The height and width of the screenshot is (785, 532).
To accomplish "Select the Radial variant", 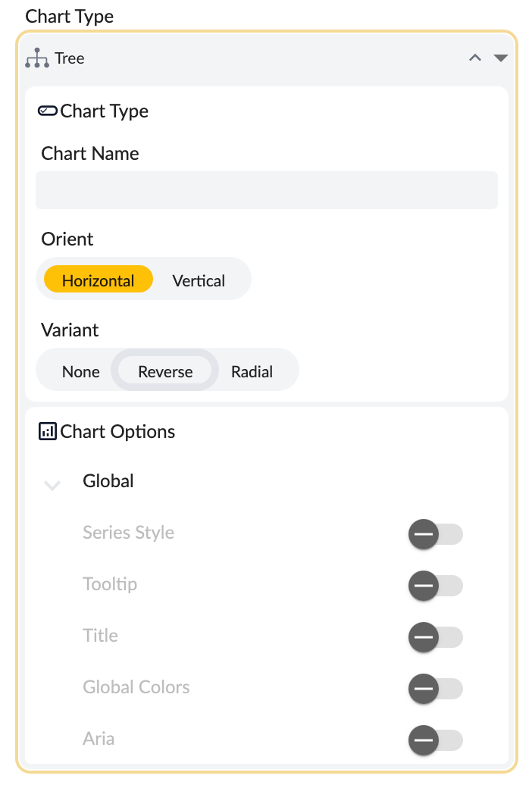I will (252, 371).
